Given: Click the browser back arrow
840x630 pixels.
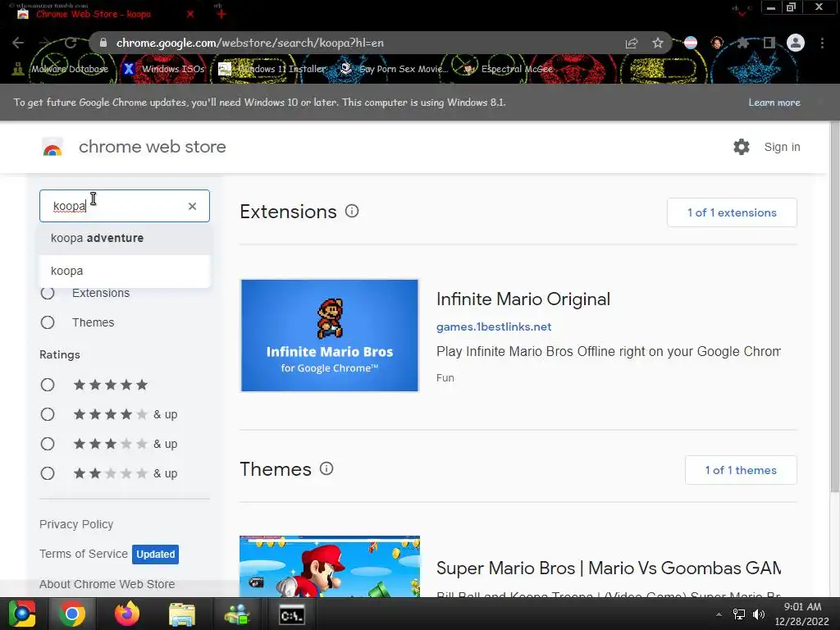Looking at the screenshot, I should click(x=18, y=43).
